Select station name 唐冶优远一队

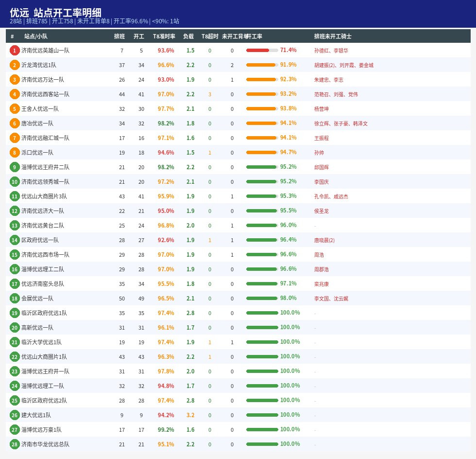pos(37,124)
